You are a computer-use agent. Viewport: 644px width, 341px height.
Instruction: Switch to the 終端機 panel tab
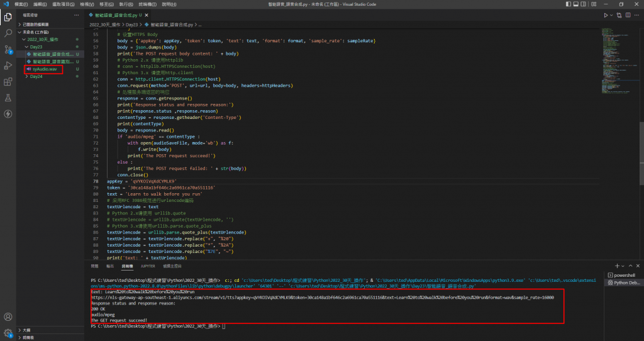(x=127, y=266)
